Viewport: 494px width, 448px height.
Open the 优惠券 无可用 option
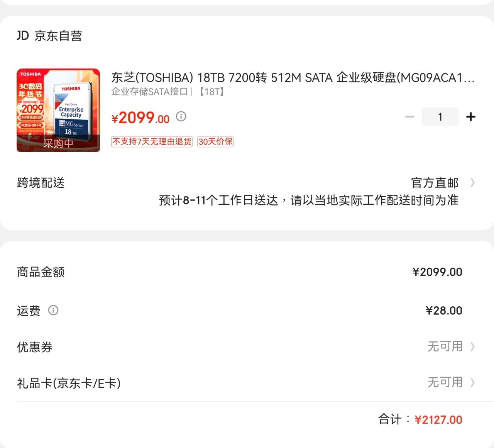point(445,346)
